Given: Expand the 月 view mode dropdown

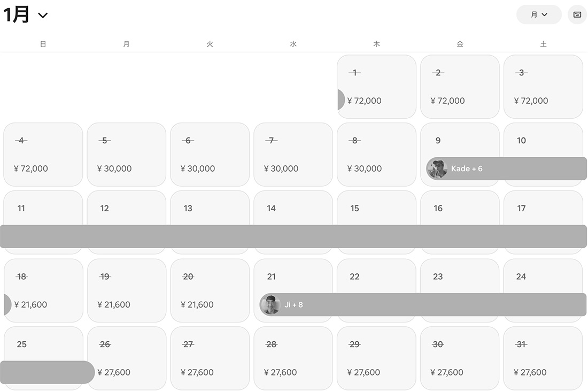Looking at the screenshot, I should tap(539, 15).
